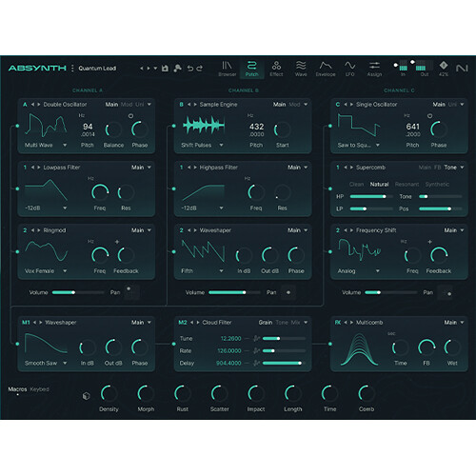Screen dimensions: 476x476
Task: Switch Double Oscillator to Mod tab
Action: 127,105
